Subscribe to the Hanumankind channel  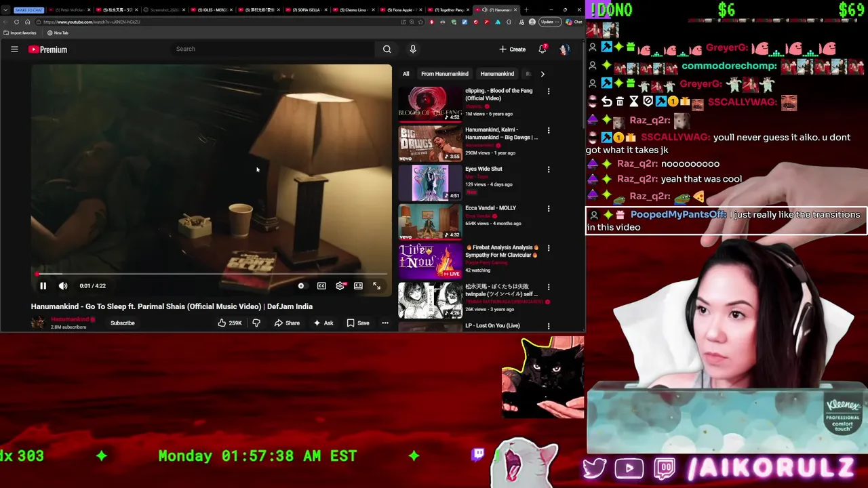point(123,323)
